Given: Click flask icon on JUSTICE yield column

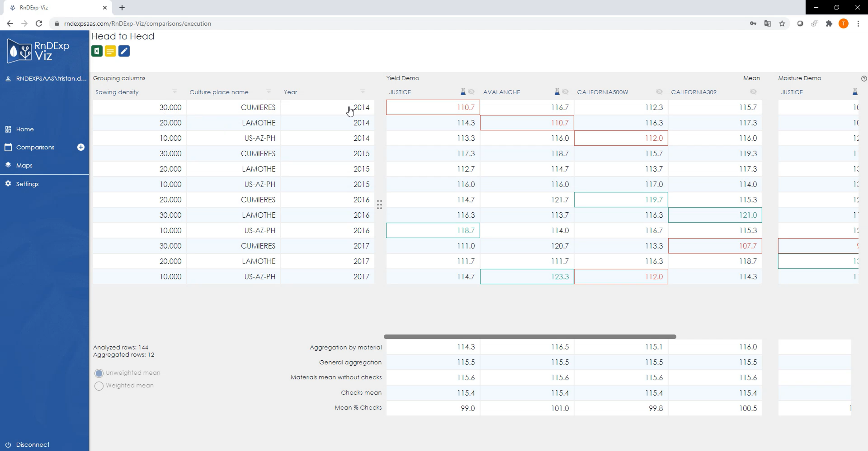Looking at the screenshot, I should point(463,92).
